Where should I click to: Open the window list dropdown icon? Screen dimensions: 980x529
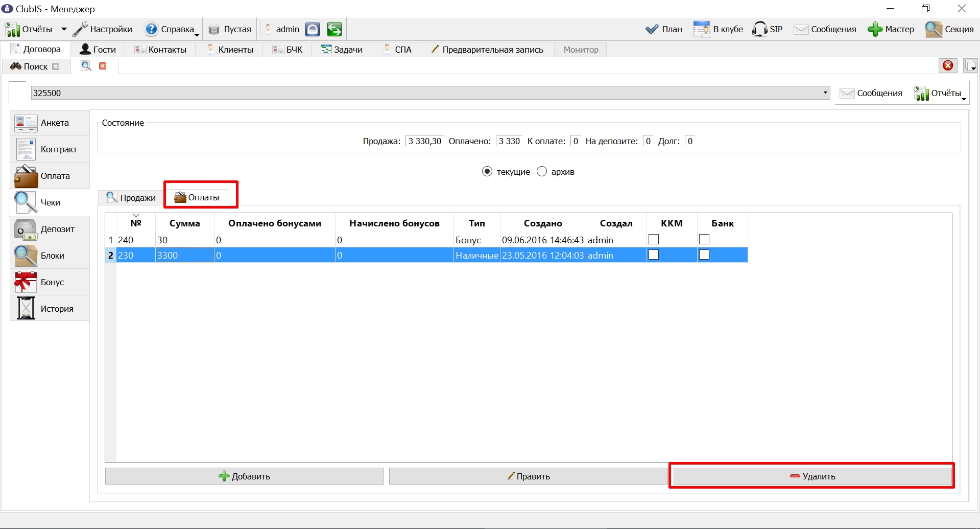(x=970, y=65)
